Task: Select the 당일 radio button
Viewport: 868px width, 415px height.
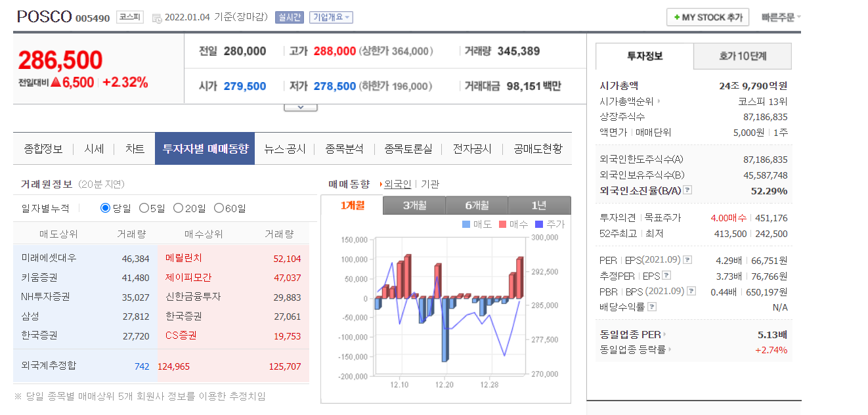Action: tap(105, 208)
